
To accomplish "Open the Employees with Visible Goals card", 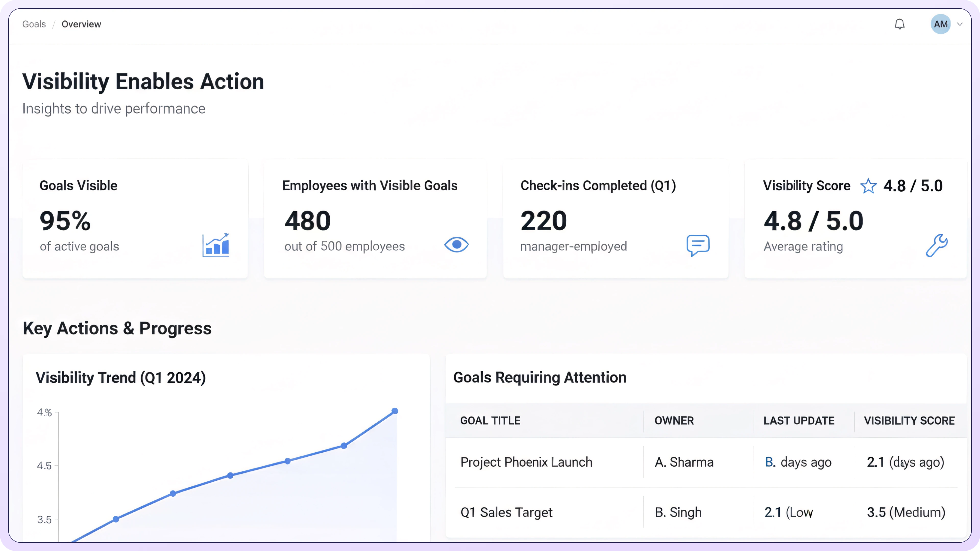I will (x=375, y=219).
